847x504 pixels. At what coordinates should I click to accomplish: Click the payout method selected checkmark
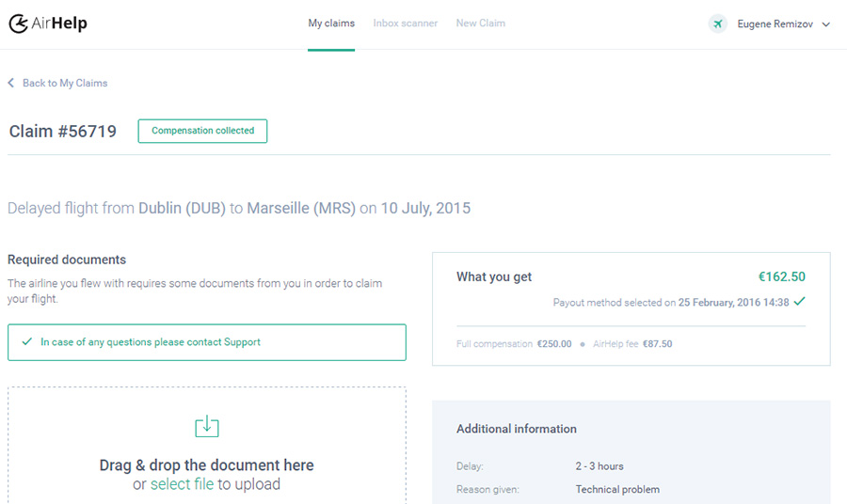[x=799, y=301]
